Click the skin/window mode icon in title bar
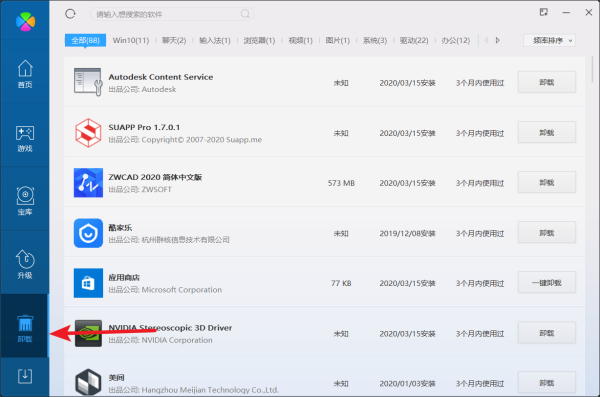 coord(543,12)
